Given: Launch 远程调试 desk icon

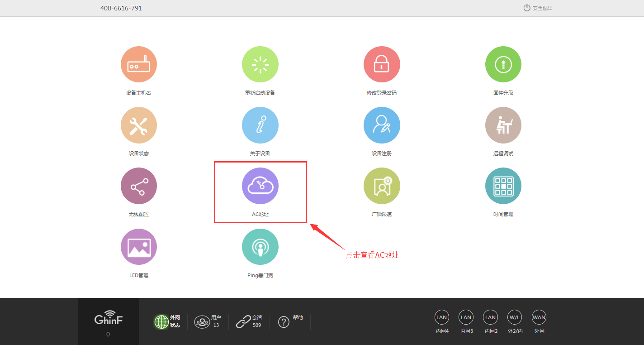Looking at the screenshot, I should tap(503, 125).
